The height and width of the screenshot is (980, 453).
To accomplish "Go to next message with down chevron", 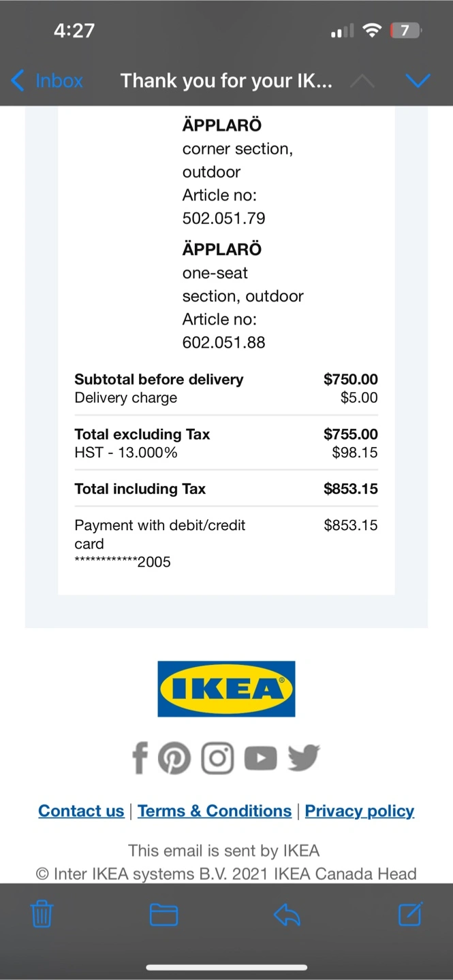I will coord(418,81).
